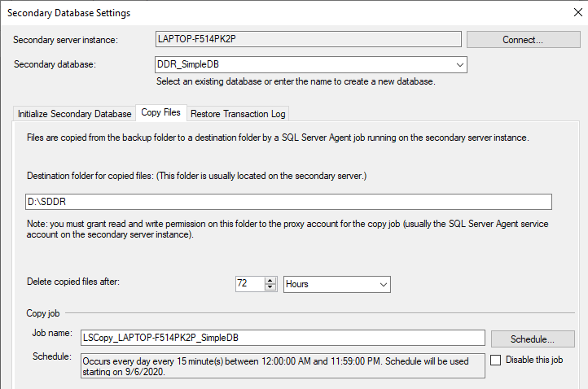Decrease delete copied files hours value
Screen dimensions: 588x389
(270, 288)
